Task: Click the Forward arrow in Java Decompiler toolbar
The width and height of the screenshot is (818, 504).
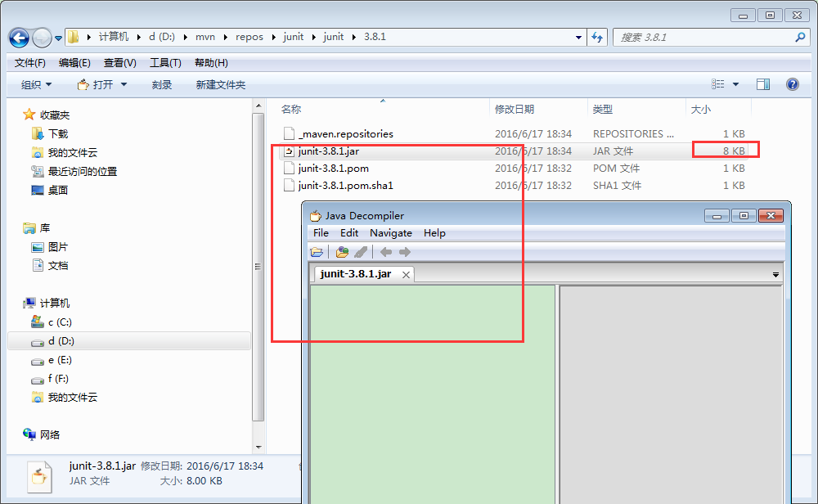Action: pyautogui.click(x=405, y=252)
